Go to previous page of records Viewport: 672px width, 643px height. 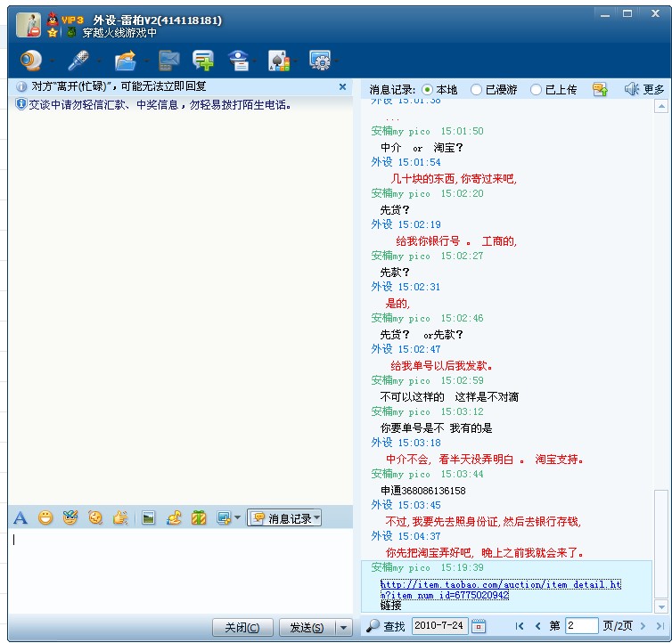point(537,626)
